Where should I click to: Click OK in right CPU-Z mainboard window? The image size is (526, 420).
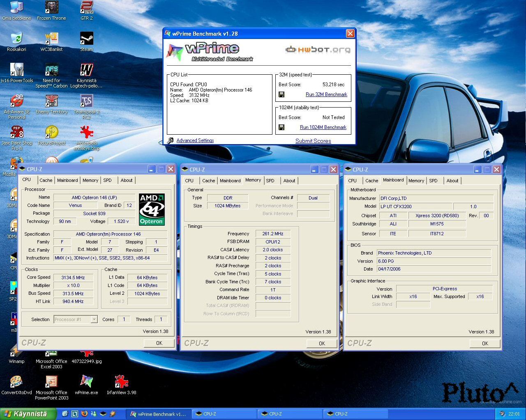pos(485,344)
